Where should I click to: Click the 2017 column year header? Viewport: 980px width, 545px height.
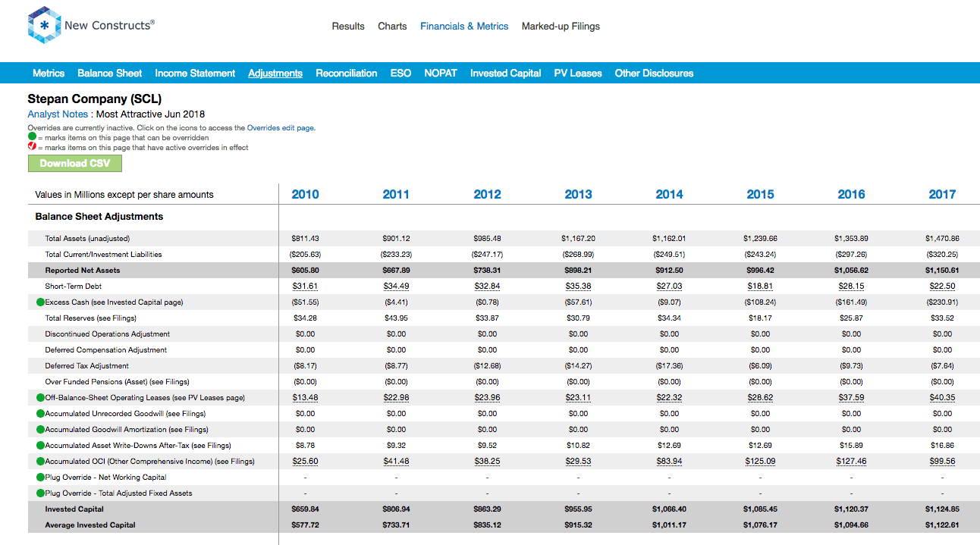[x=942, y=195]
